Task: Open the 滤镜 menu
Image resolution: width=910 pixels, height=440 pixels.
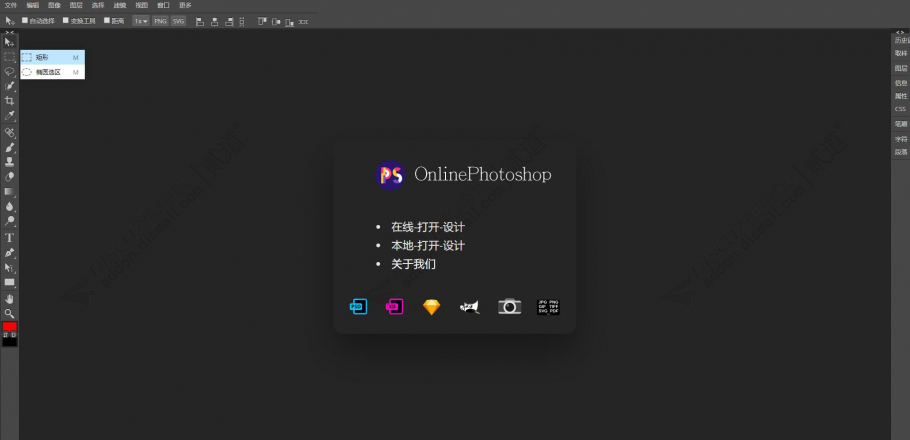Action: point(120,5)
